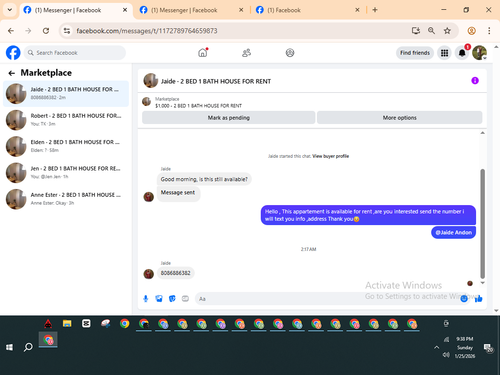Click the 'Message sent' bubble

(x=178, y=193)
